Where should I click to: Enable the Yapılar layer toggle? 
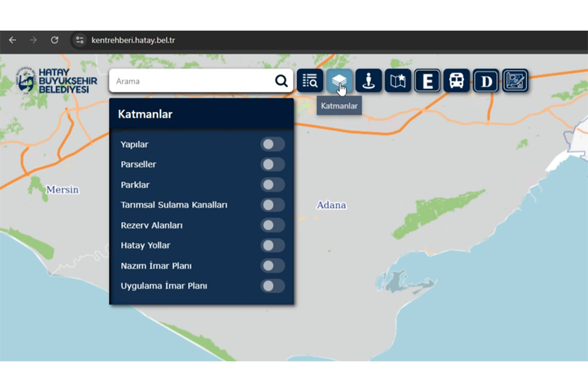272,144
